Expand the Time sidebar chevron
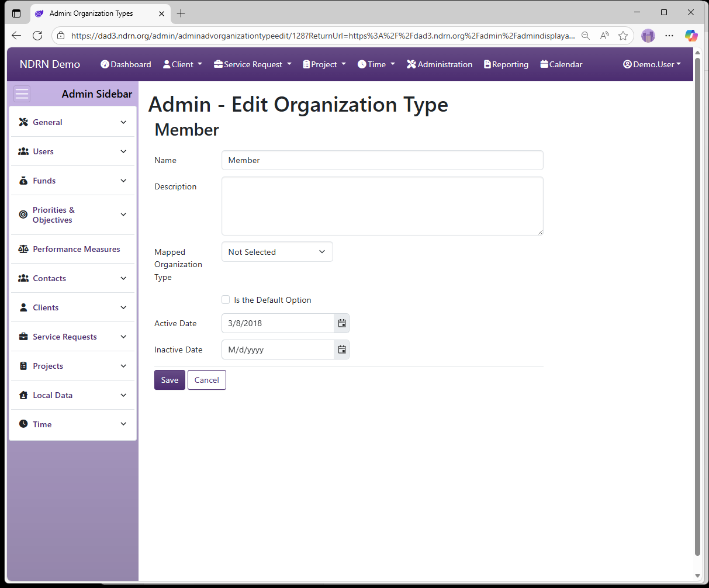The image size is (709, 588). click(123, 424)
